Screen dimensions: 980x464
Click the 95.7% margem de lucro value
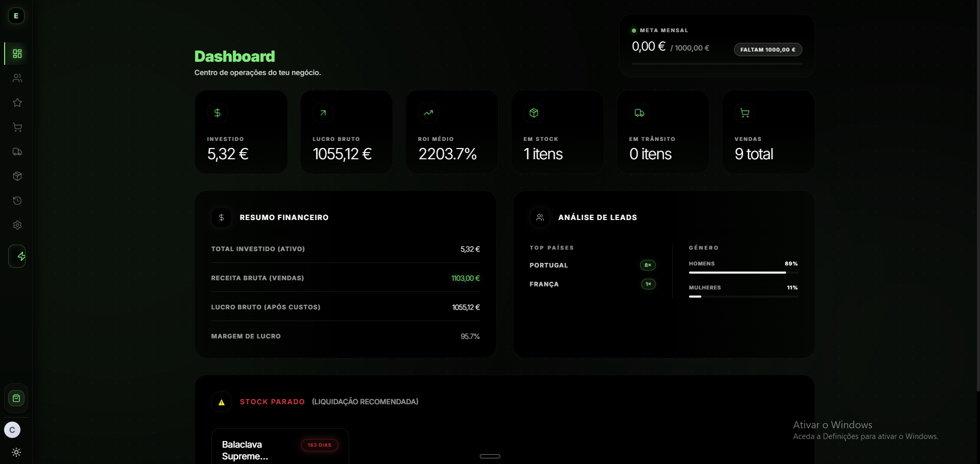470,336
